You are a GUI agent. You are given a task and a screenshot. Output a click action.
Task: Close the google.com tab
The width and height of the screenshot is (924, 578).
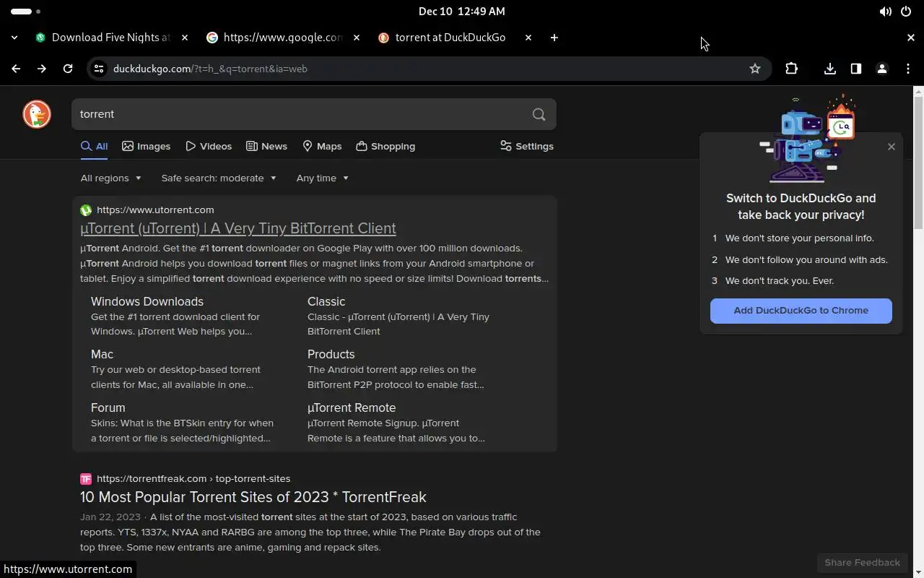click(357, 38)
